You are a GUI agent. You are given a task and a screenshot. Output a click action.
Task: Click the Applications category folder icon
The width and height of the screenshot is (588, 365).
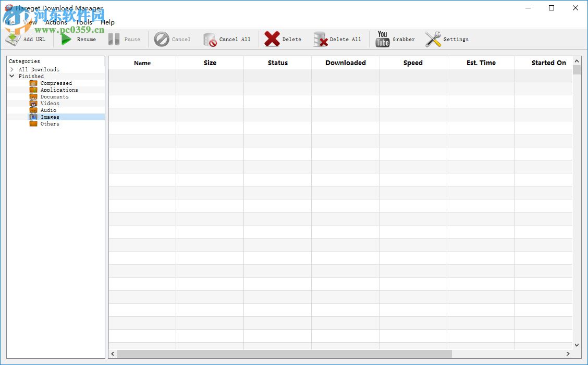(33, 90)
